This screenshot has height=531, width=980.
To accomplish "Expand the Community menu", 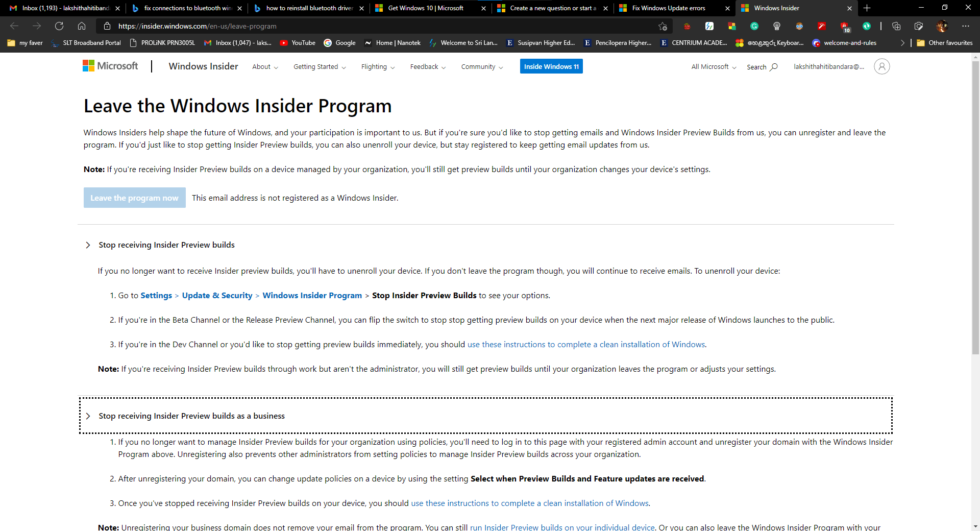I will click(482, 67).
